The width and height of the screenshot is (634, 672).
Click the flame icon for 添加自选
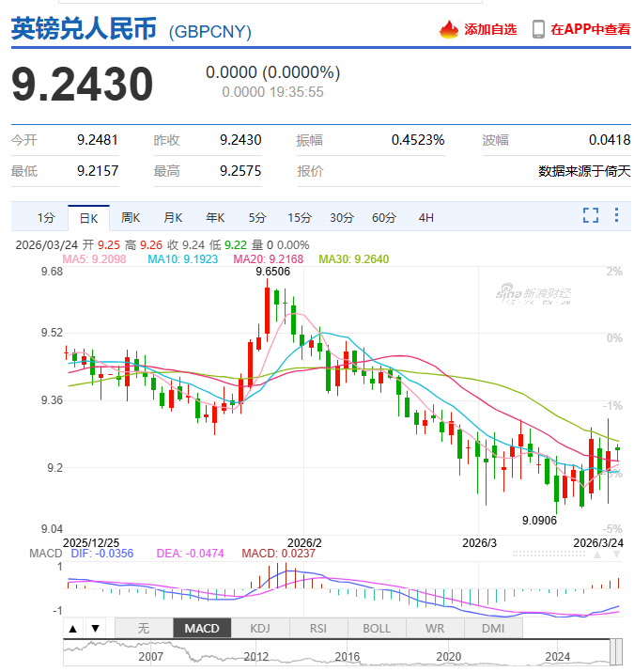pos(449,29)
